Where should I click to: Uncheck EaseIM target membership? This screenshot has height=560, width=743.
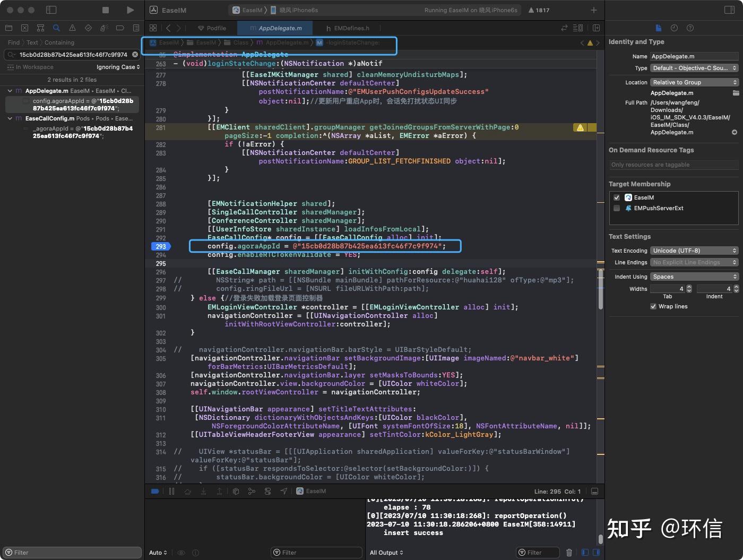tap(617, 197)
